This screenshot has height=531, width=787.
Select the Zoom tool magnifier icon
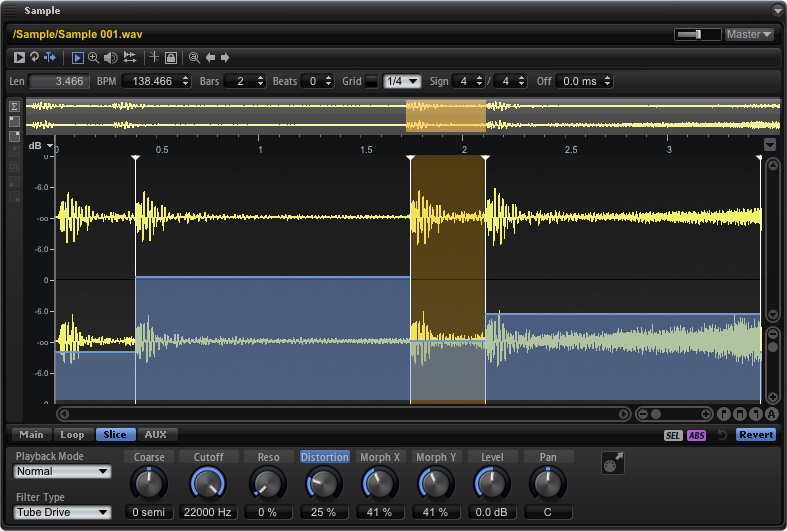point(94,58)
